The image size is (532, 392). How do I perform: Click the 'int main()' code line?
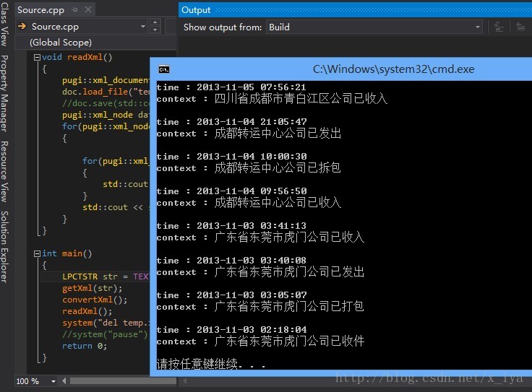pyautogui.click(x=66, y=253)
